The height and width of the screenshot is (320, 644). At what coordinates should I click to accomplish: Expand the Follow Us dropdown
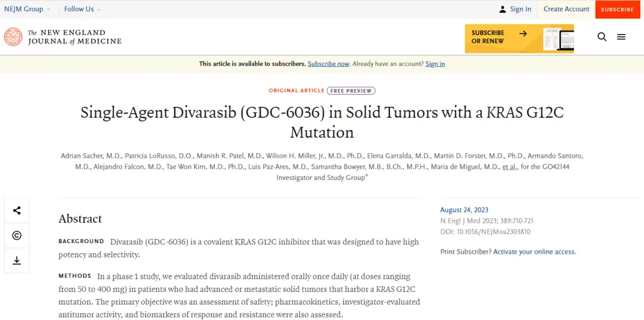pyautogui.click(x=82, y=9)
